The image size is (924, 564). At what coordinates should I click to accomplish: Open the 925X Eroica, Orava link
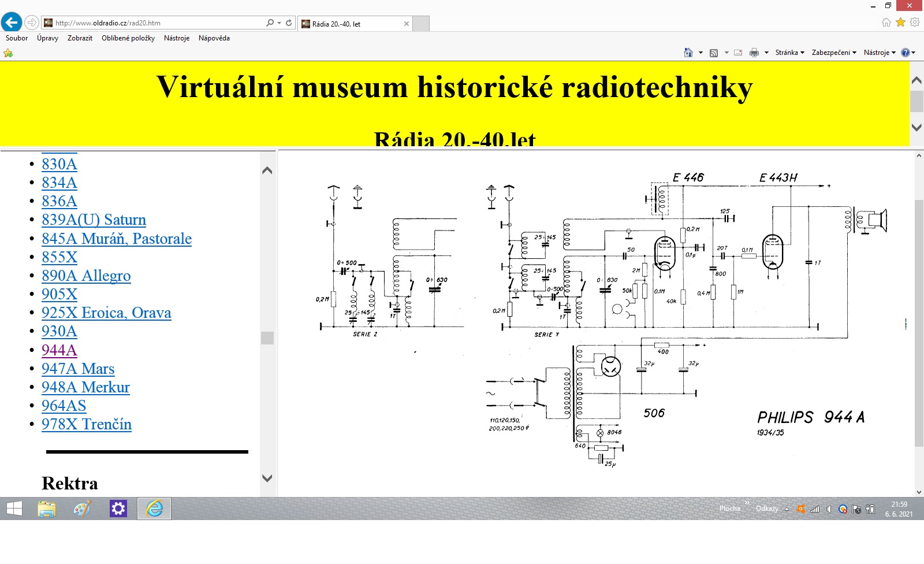[x=106, y=313]
